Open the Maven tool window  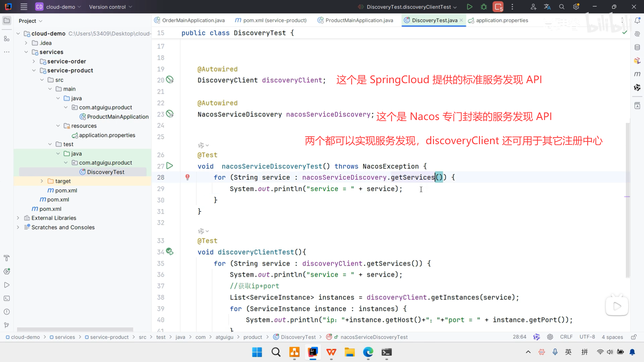point(637,74)
